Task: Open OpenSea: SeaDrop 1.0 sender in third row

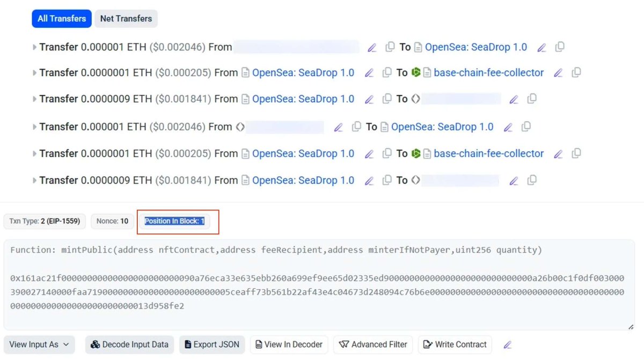Action: pyautogui.click(x=303, y=99)
